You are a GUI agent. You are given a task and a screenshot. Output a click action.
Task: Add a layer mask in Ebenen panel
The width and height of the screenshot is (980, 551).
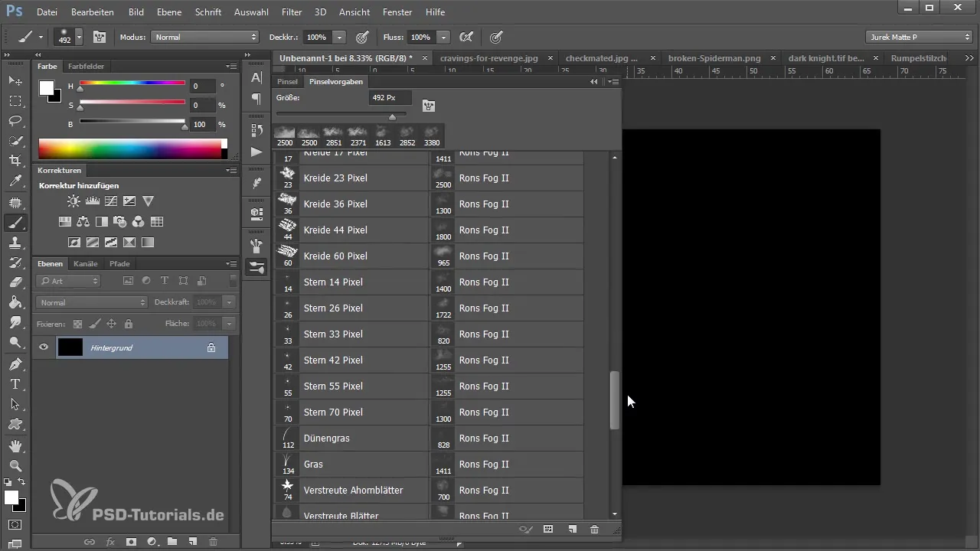coord(131,542)
